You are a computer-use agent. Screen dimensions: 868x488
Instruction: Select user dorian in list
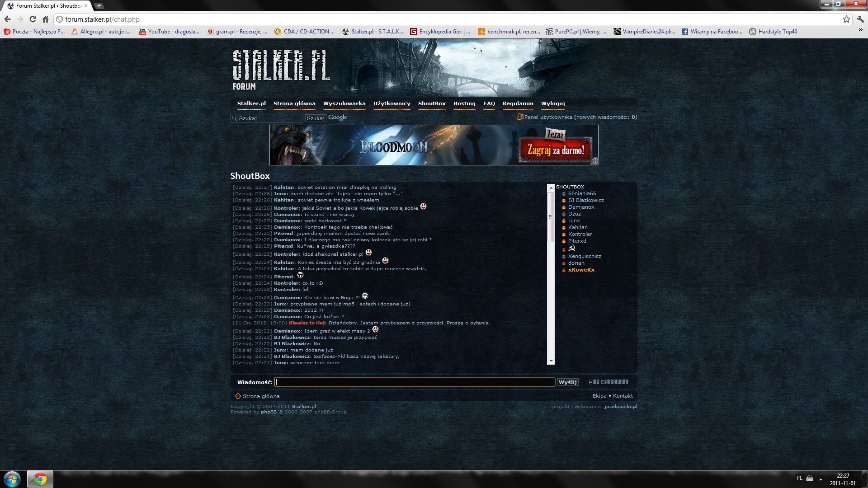pyautogui.click(x=576, y=263)
